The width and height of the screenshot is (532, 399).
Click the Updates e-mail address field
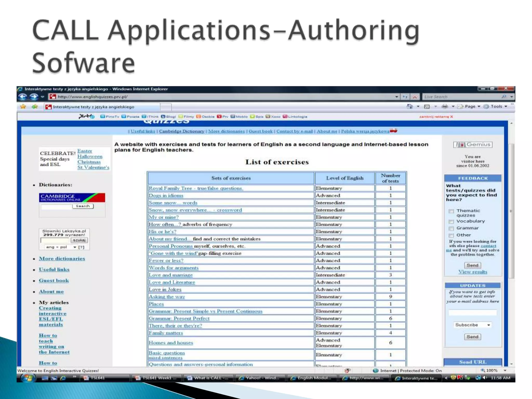(x=473, y=312)
